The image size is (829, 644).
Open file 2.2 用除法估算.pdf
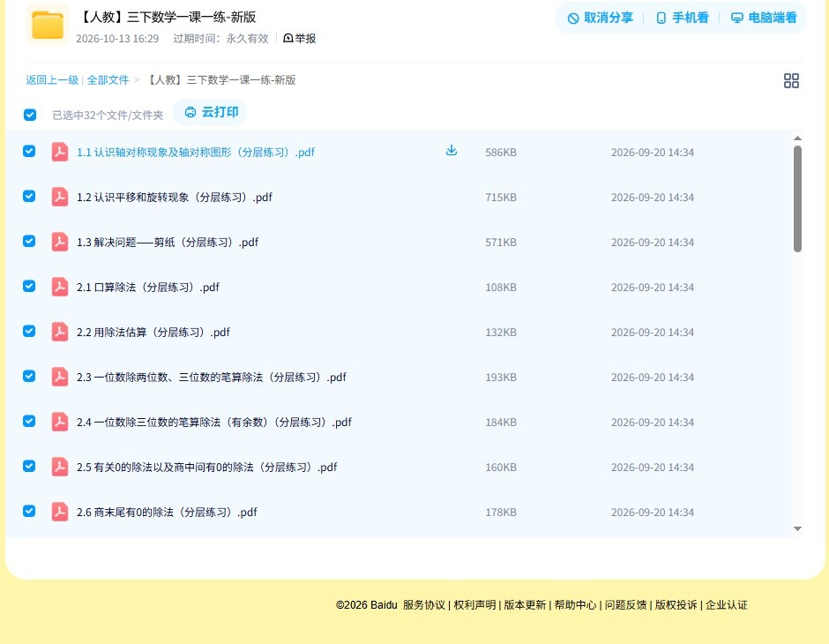[x=153, y=332]
